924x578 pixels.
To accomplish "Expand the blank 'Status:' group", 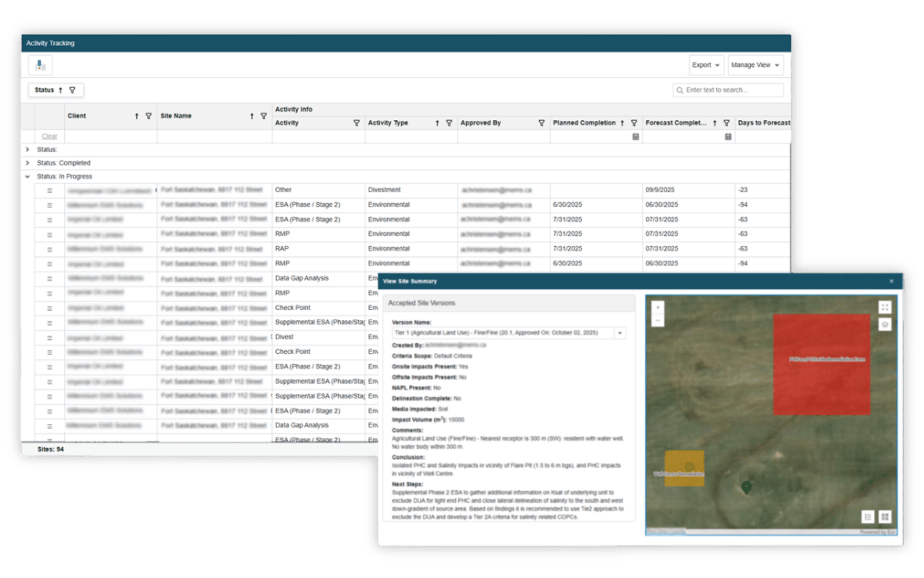I will 28,149.
